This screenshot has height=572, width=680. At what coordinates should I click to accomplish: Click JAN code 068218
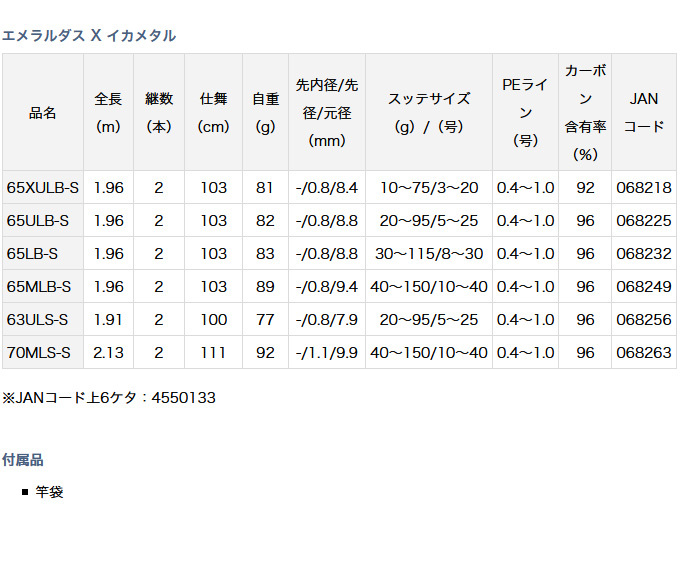[644, 188]
